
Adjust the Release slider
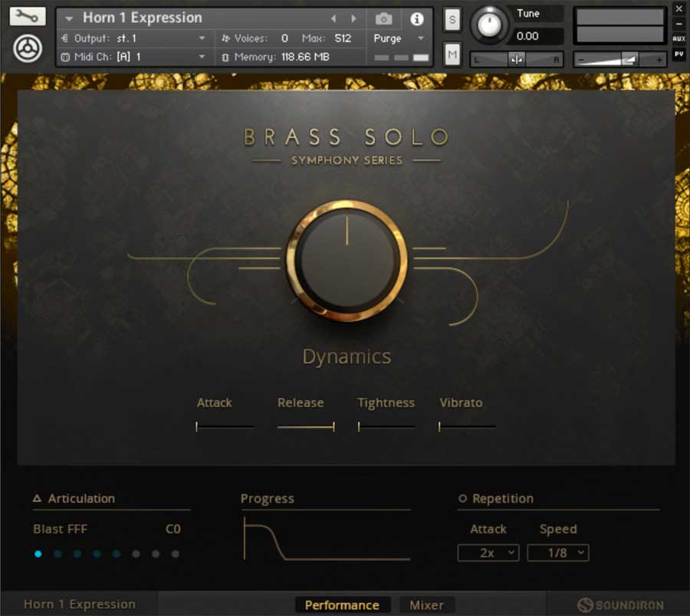306,427
